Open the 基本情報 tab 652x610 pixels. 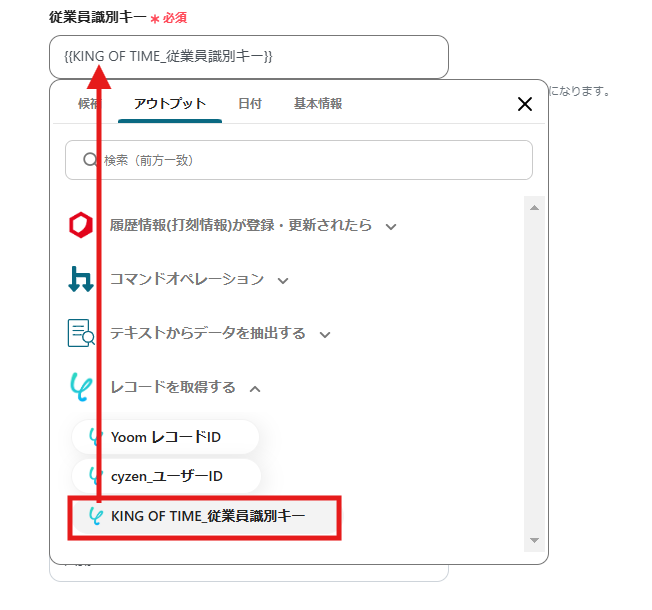(x=318, y=104)
